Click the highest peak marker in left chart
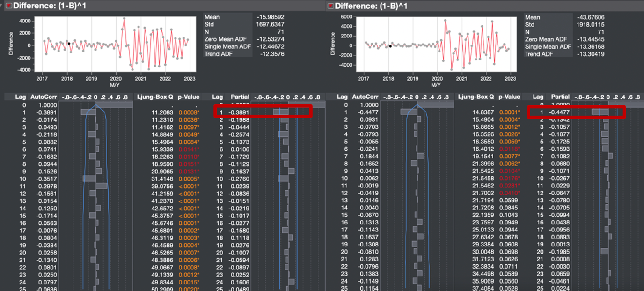The width and height of the screenshot is (644, 291). click(x=124, y=19)
